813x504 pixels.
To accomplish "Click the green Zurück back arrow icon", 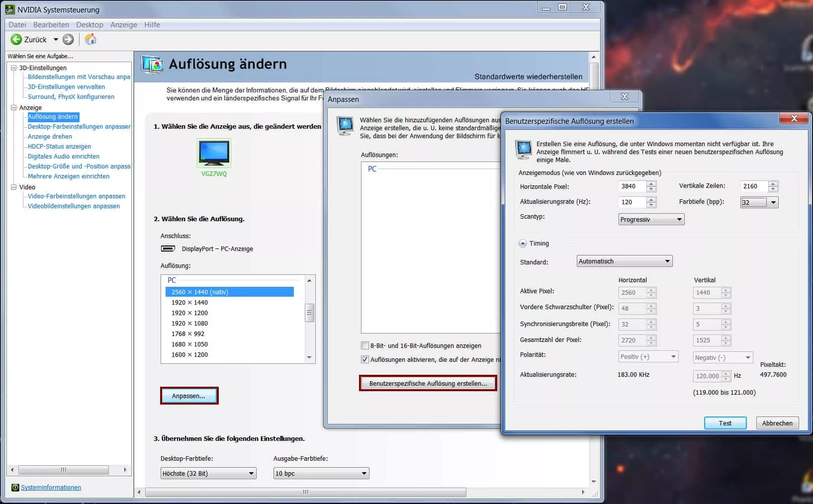I will click(x=16, y=39).
